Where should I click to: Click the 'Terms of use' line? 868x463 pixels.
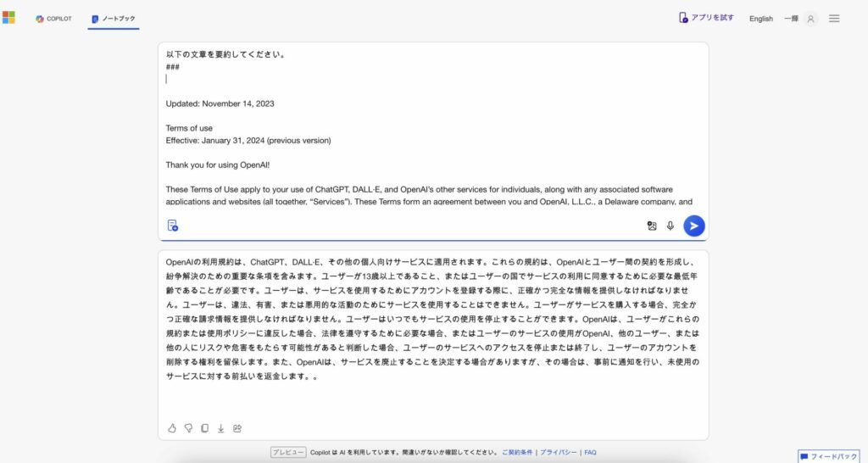coord(189,128)
